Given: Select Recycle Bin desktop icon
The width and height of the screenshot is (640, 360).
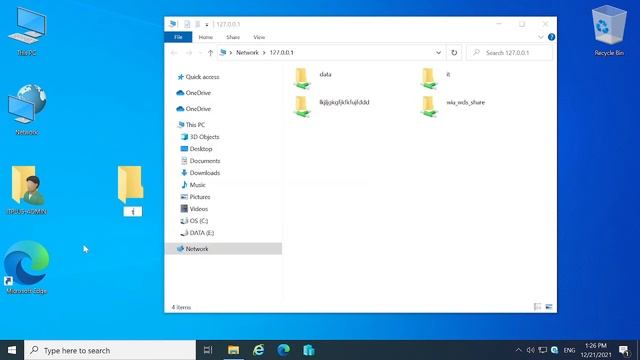Looking at the screenshot, I should [x=609, y=31].
